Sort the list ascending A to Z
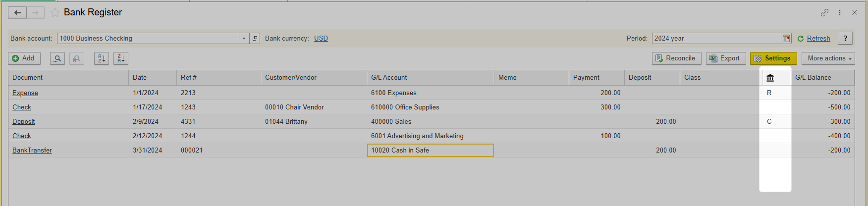This screenshot has height=206, width=868. [x=102, y=58]
